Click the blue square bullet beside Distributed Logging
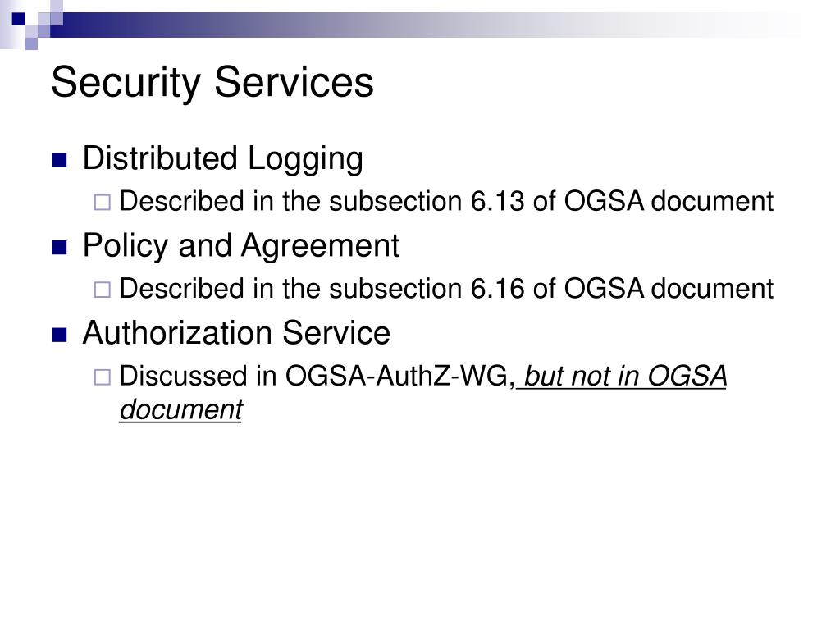840x630 pixels. [59, 160]
